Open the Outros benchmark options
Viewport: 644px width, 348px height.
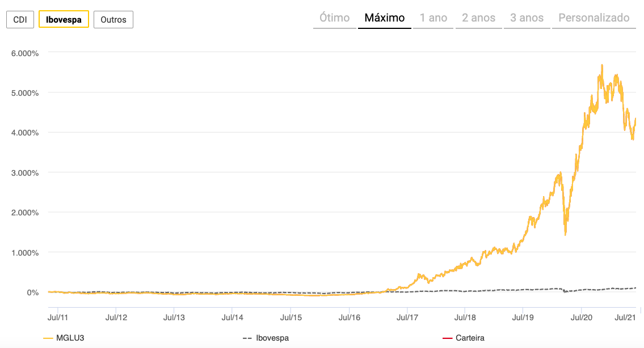pos(113,19)
